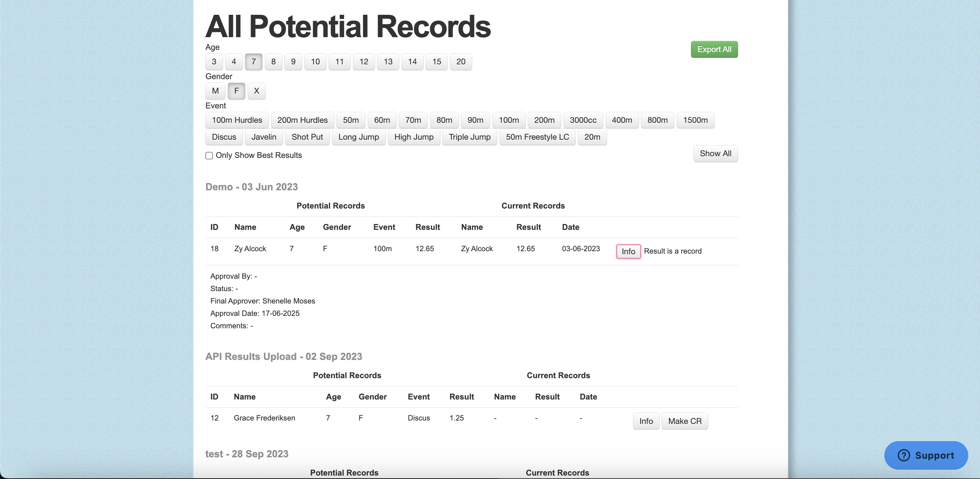Click Make CR for Grace Frederiksen
980x479 pixels.
coord(685,421)
